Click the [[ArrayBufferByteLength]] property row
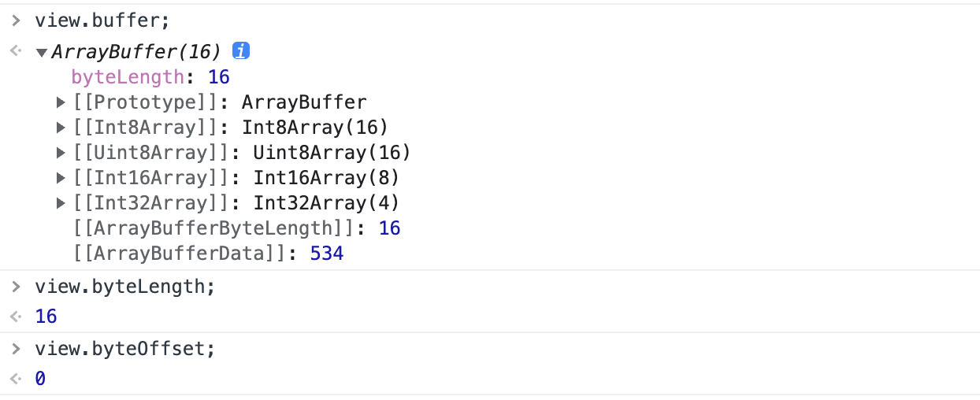Screen dimensions: 980x400 point(236,228)
